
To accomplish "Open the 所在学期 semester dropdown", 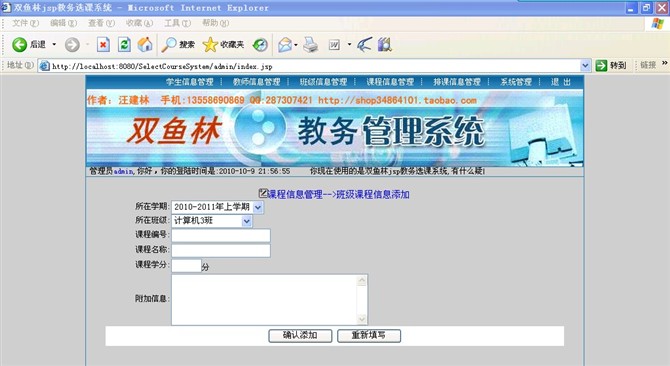I will tap(258, 208).
